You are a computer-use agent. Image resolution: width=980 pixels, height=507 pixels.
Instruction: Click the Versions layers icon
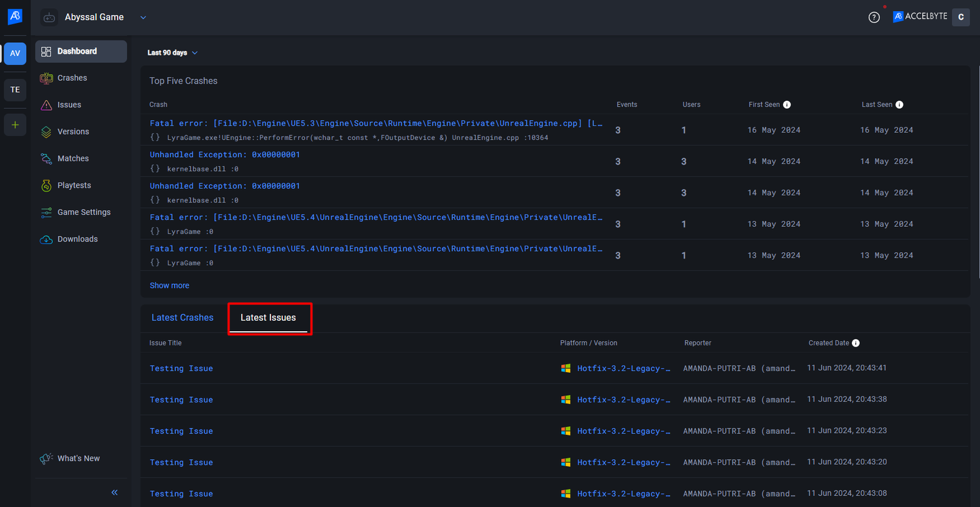46,132
